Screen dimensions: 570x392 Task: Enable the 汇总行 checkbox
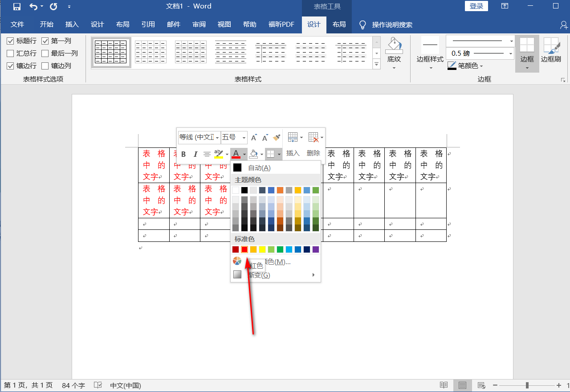pos(10,53)
